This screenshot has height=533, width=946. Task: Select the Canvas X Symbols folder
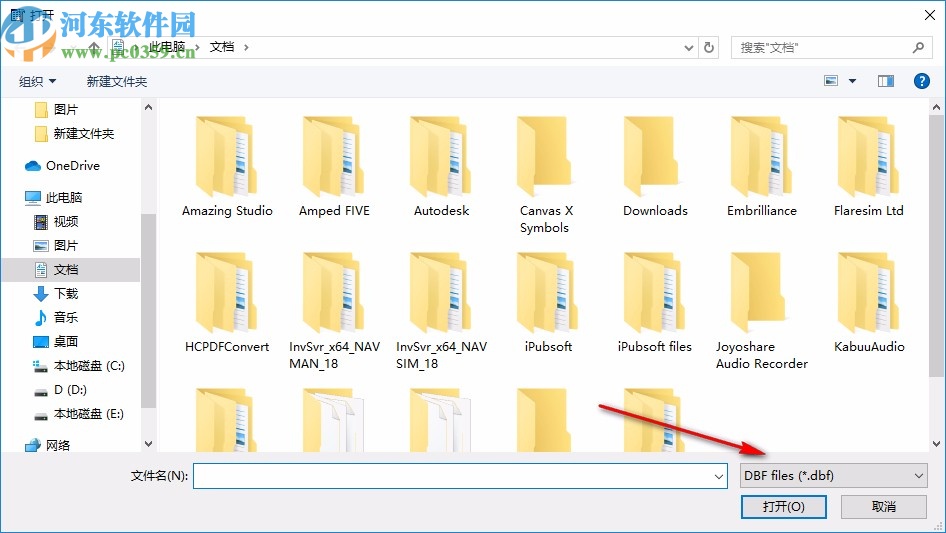547,175
